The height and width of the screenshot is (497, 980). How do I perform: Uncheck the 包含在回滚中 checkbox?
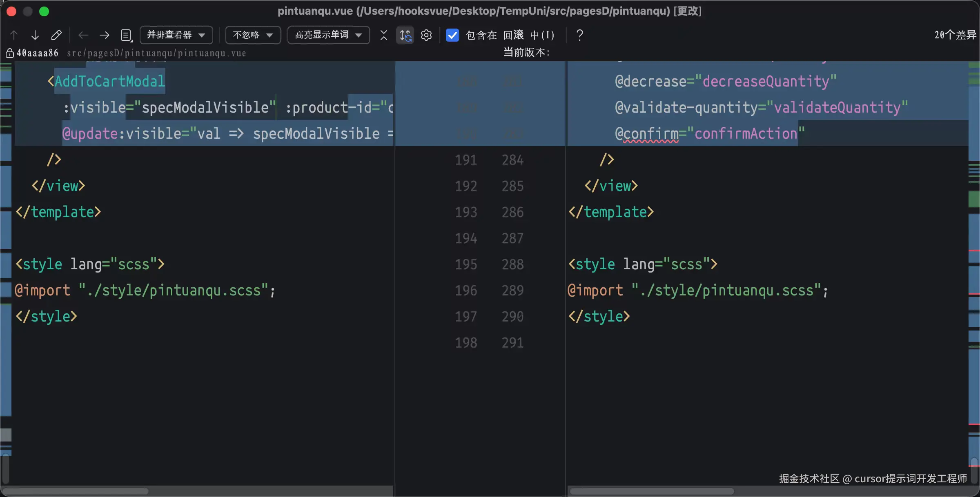452,35
